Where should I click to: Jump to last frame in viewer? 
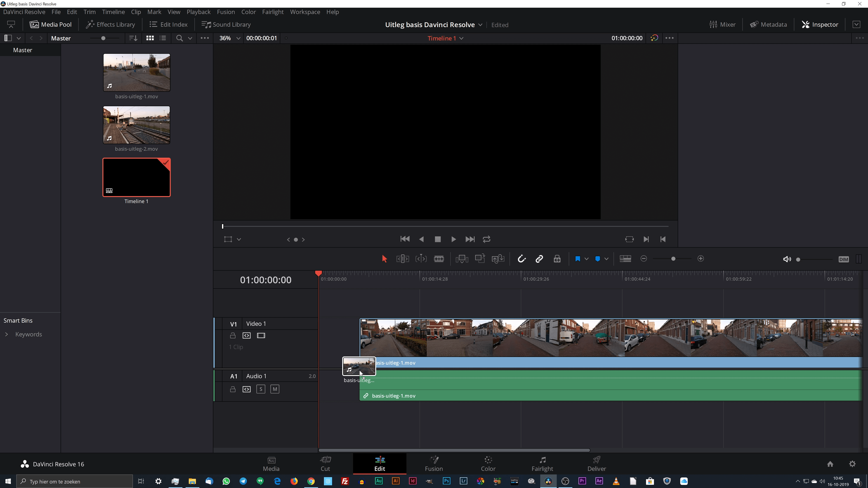coord(470,239)
